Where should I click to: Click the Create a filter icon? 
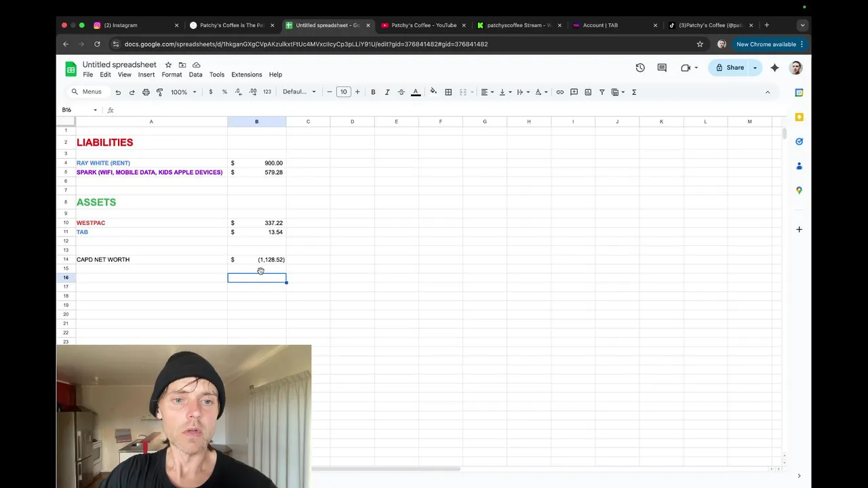(601, 92)
